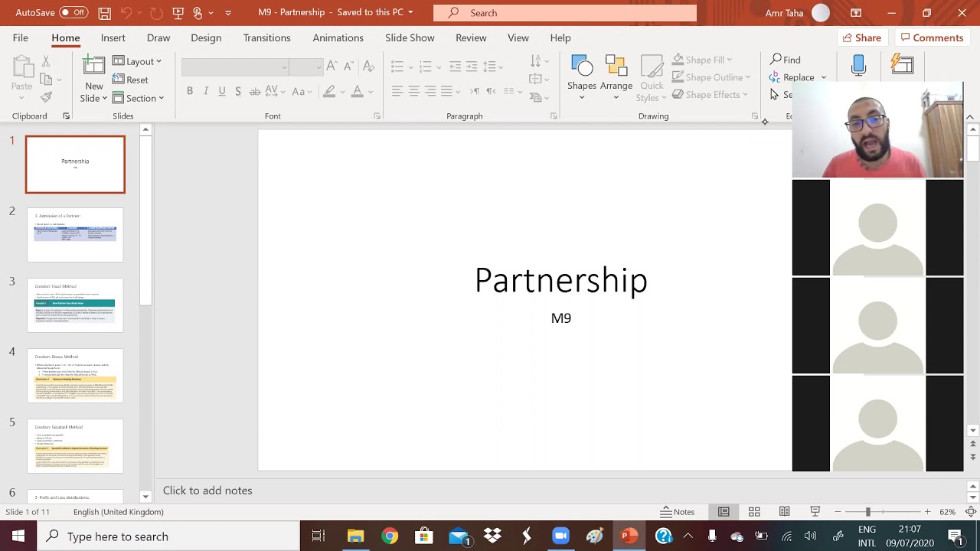Click the text highlight color button
This screenshot has height=551, width=980.
pos(329,91)
